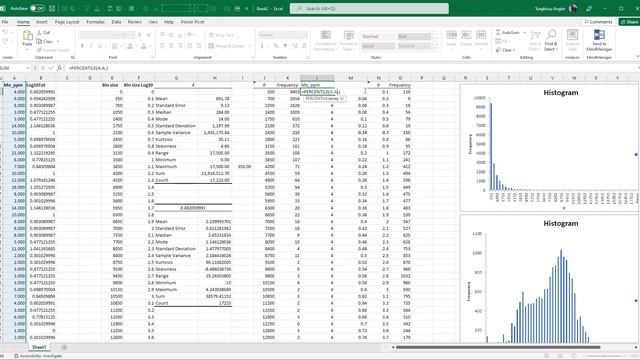Toggle Underline formatting
The width and height of the screenshot is (640, 360).
99,46
